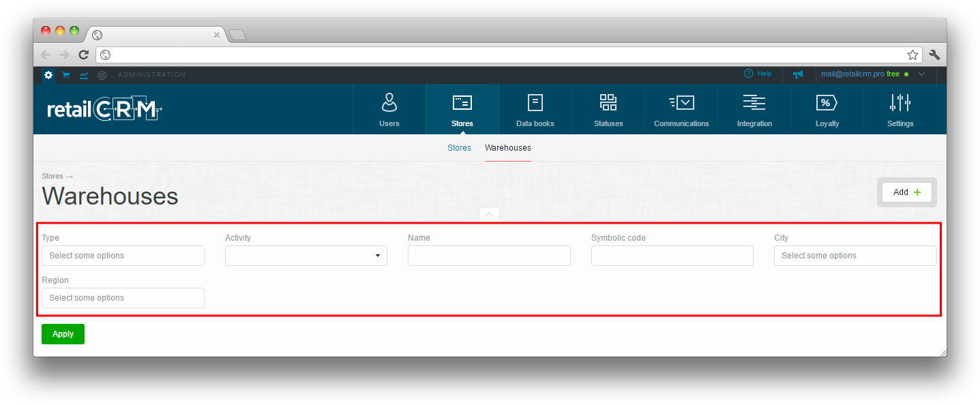Viewport: 980px width, 405px height.
Task: Click the browser Forward arrow
Action: (65, 55)
